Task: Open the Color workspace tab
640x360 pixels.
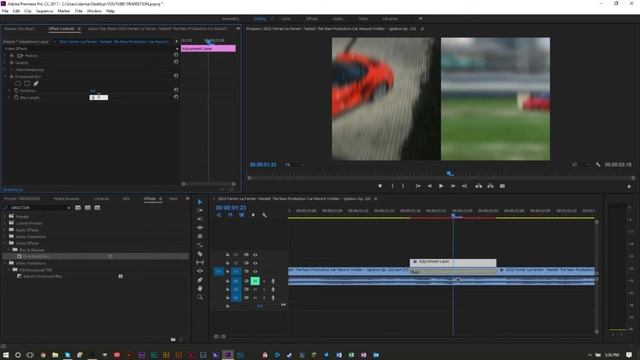Action: point(285,19)
